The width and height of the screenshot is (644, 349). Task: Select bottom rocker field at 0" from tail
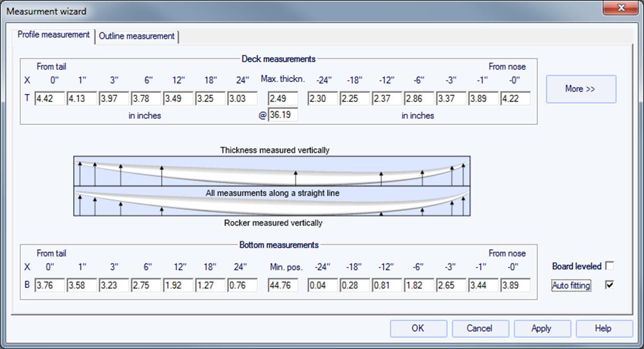click(x=50, y=285)
